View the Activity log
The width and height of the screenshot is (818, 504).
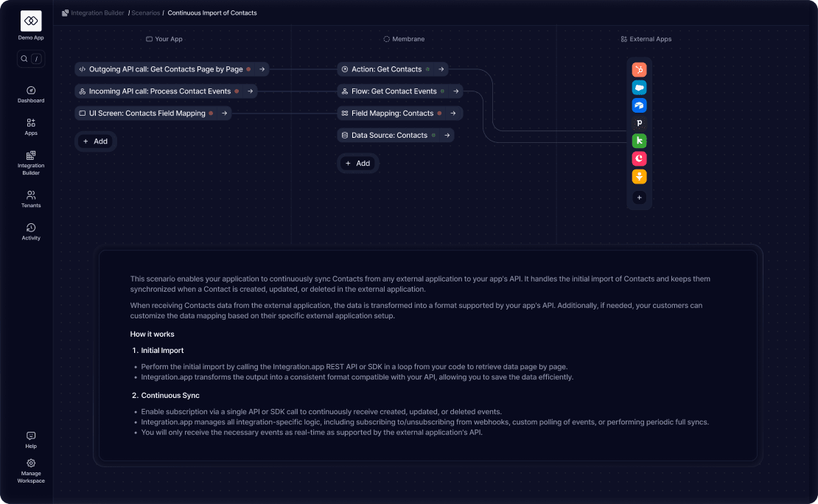tap(31, 231)
